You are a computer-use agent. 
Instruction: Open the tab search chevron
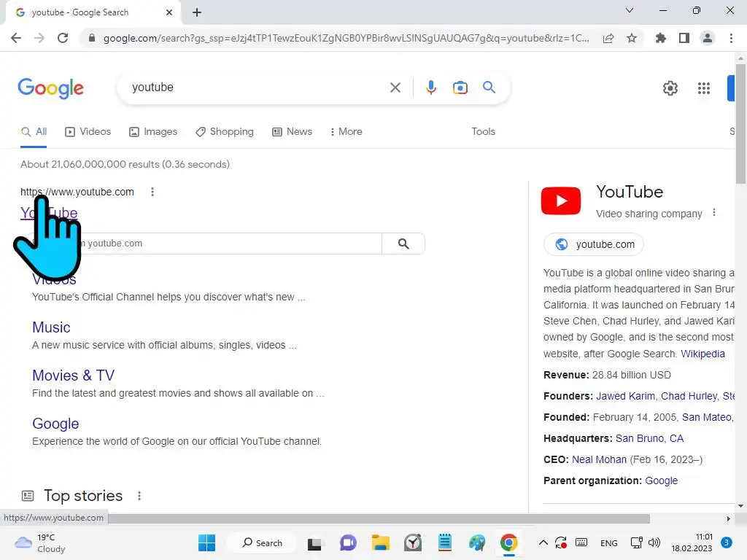click(x=630, y=10)
